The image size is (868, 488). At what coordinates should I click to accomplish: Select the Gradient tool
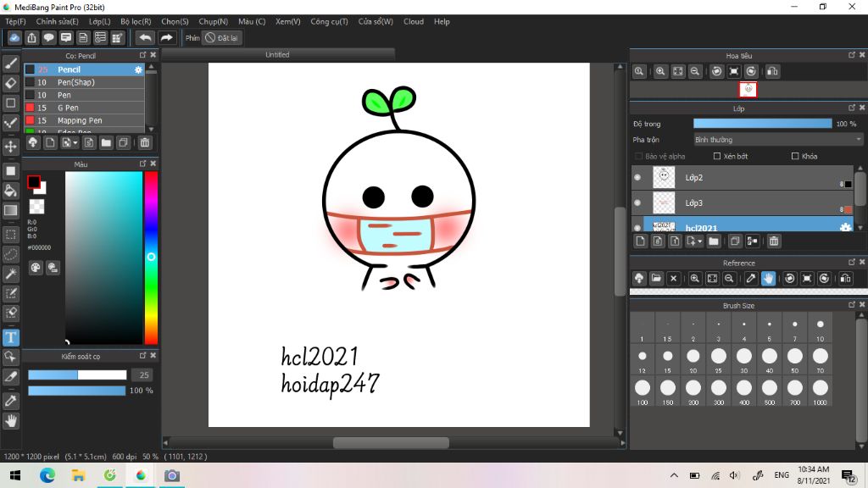click(x=11, y=210)
